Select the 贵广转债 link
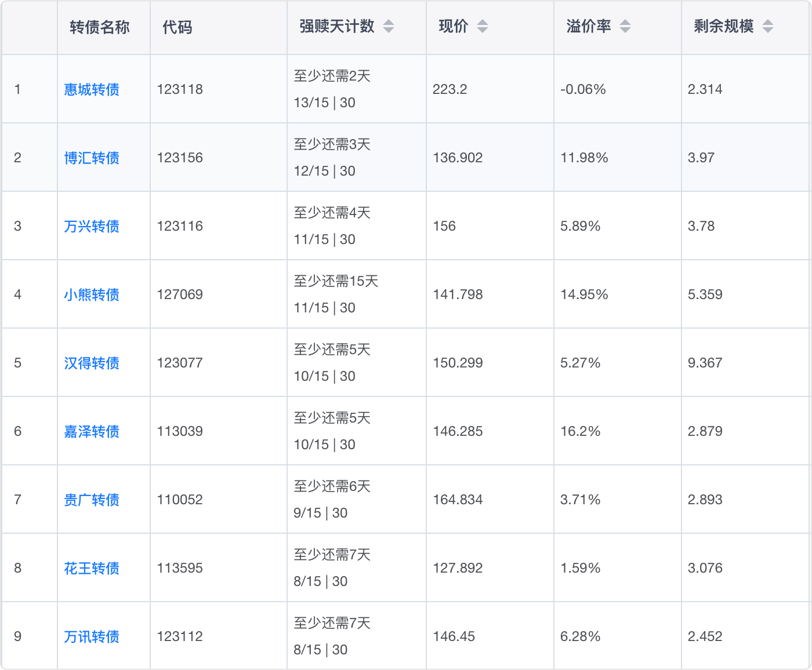 click(92, 500)
